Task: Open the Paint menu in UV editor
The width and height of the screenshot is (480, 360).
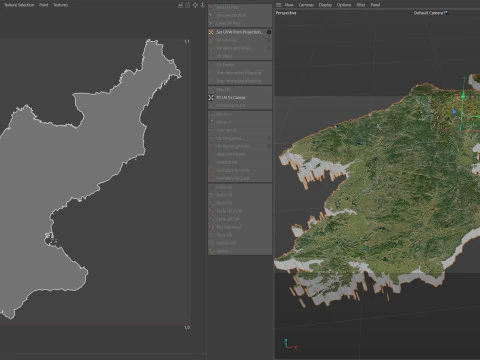Action: coord(44,5)
